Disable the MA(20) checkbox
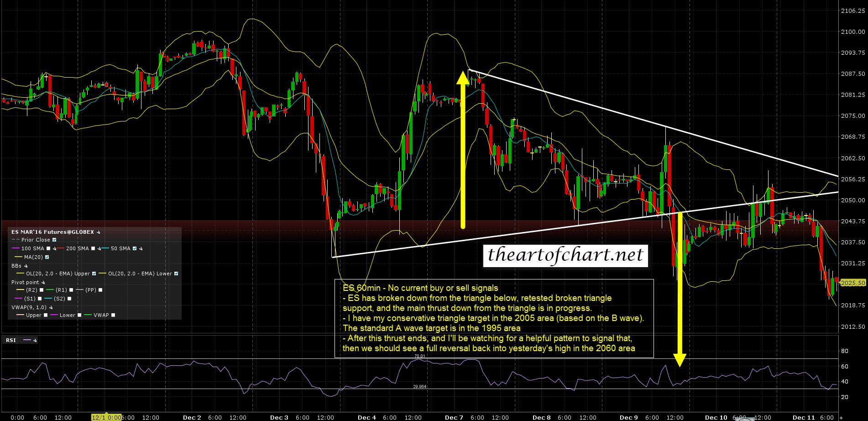This screenshot has width=868, height=421. [47, 258]
